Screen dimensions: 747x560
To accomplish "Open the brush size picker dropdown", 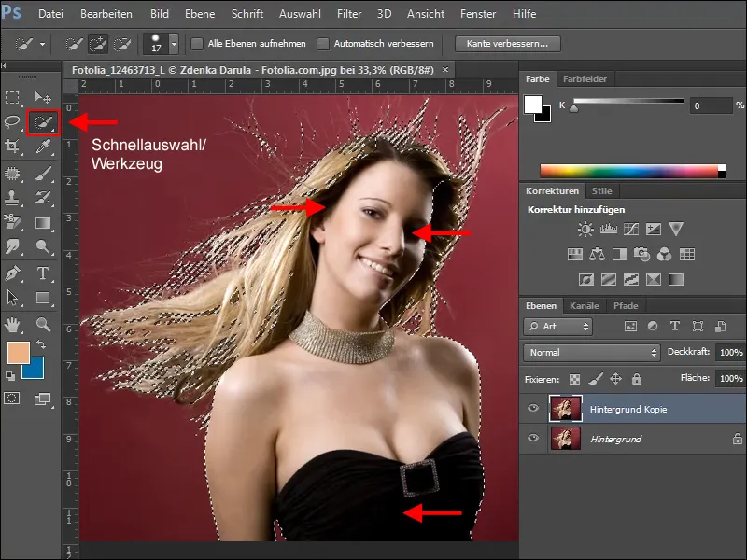I will click(175, 44).
